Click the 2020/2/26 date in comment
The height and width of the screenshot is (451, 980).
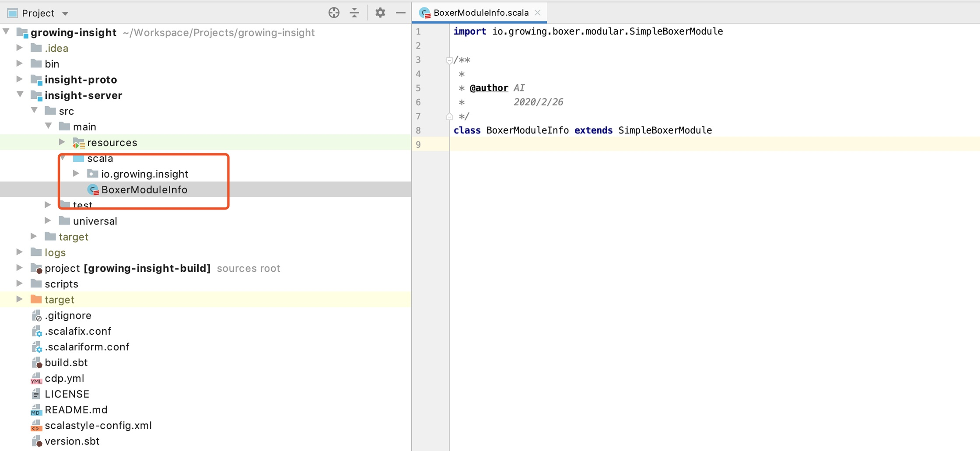pos(538,102)
